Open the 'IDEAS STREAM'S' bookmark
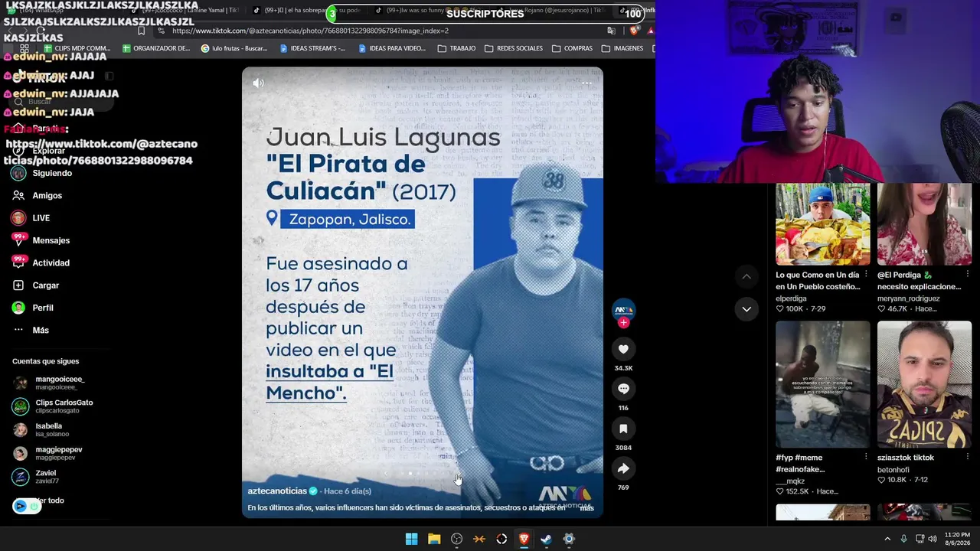 coord(312,48)
